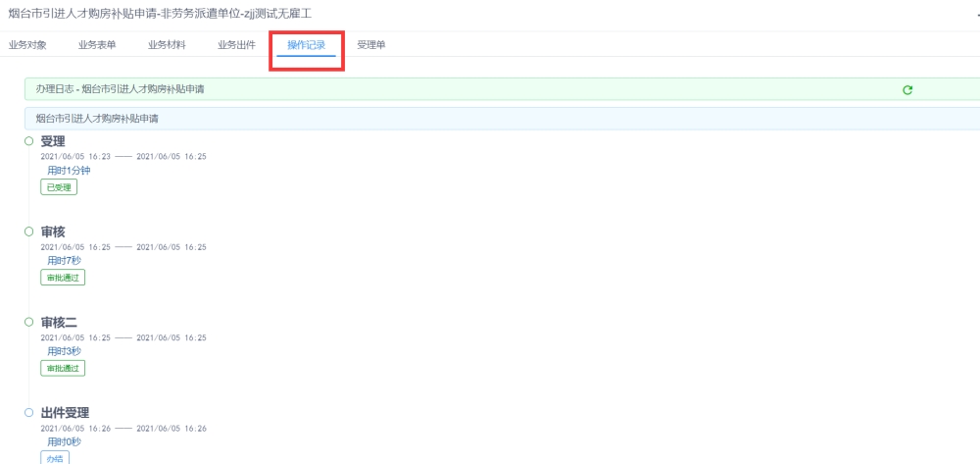Image resolution: width=980 pixels, height=464 pixels.
Task: Refresh the 办理日志 log with the green refresh icon
Action: coord(907,90)
